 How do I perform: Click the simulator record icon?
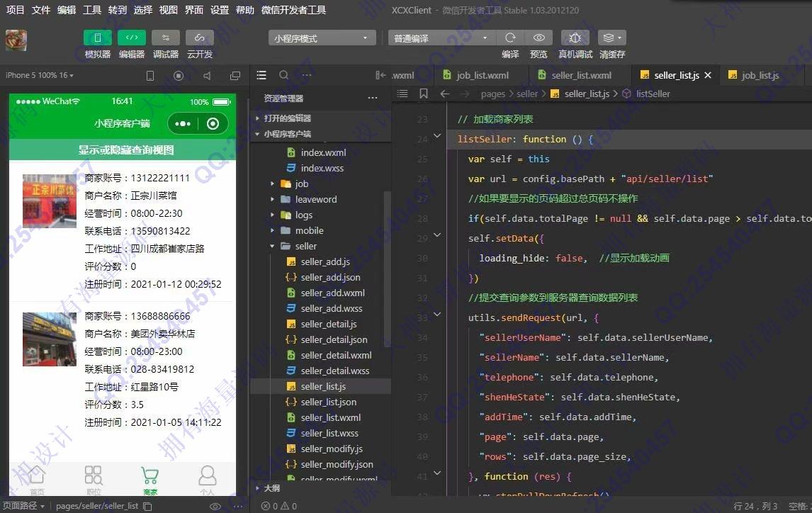point(179,76)
